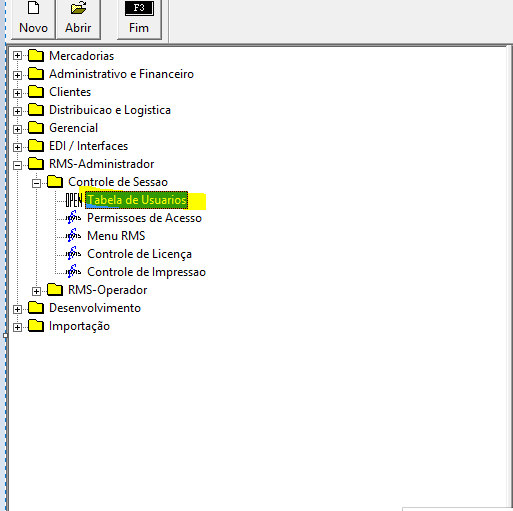This screenshot has height=511, width=513.
Task: Select the Controle de Sessao label
Action: [118, 182]
